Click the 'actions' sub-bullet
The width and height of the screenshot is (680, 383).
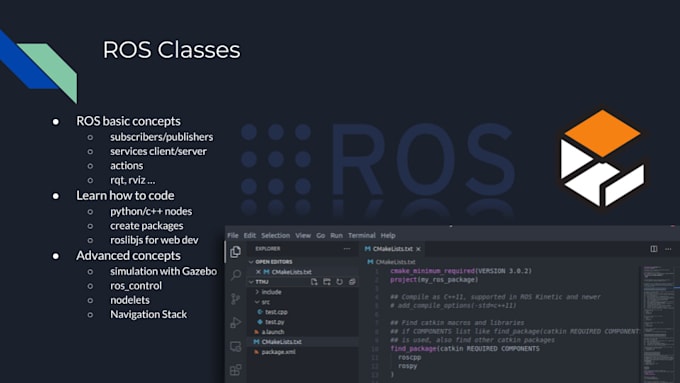click(x=127, y=165)
